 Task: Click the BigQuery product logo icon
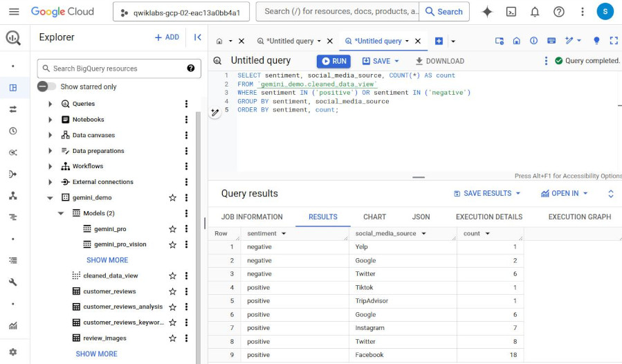point(13,38)
